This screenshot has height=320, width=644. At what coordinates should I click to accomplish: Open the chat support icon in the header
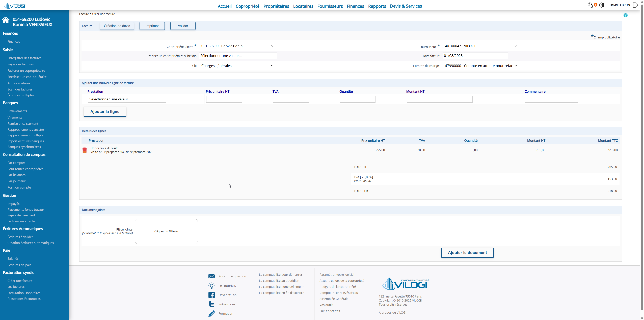(x=590, y=5)
